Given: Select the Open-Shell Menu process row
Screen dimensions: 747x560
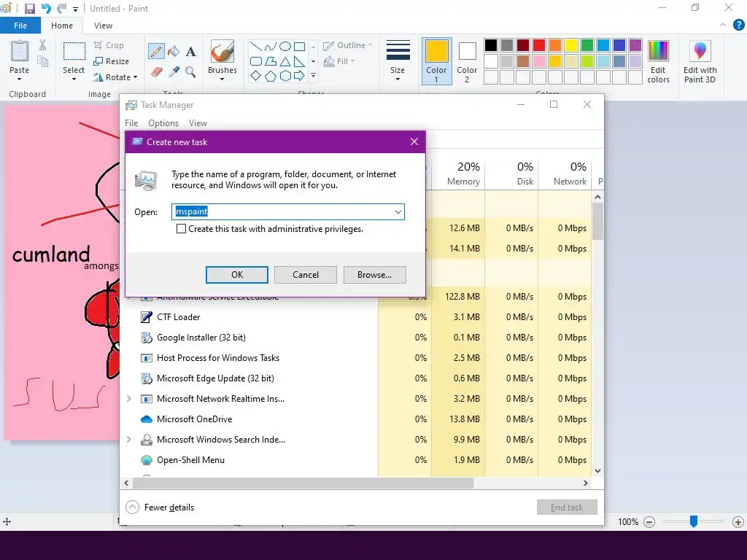Looking at the screenshot, I should [356, 460].
